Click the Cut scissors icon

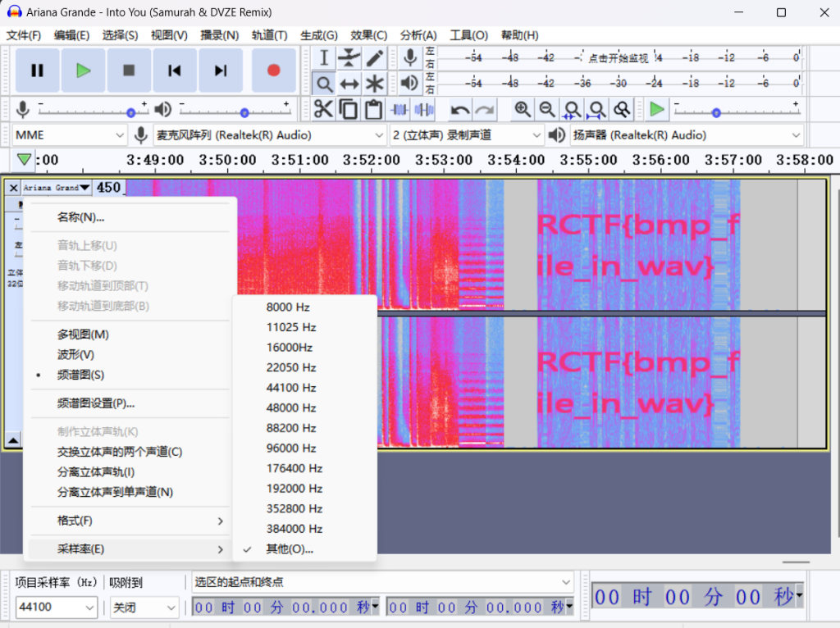point(323,109)
